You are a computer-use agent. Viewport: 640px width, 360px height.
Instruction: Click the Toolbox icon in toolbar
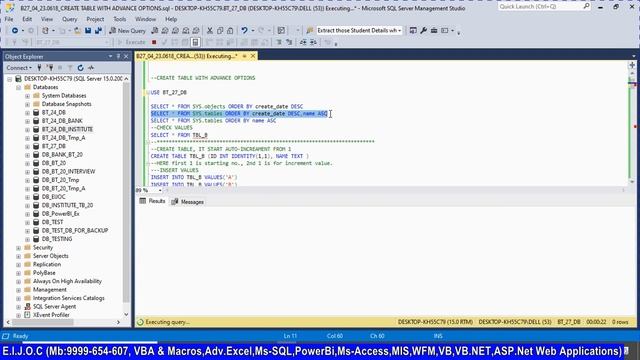(434, 31)
